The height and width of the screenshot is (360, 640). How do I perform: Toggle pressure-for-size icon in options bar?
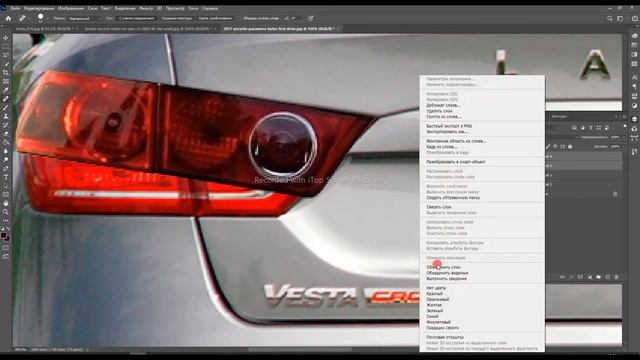coord(311,18)
